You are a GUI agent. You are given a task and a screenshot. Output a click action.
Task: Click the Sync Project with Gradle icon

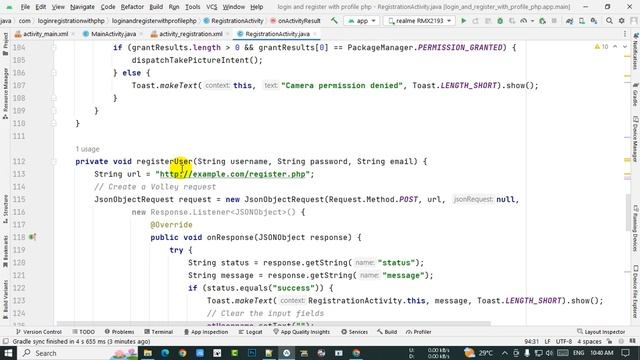coord(569,20)
